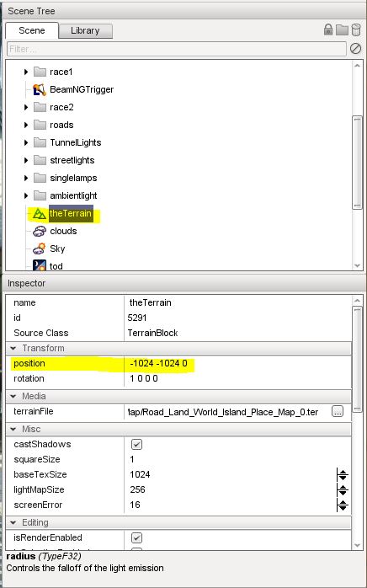
Task: Click the screenError stepper arrows
Action: [x=343, y=505]
